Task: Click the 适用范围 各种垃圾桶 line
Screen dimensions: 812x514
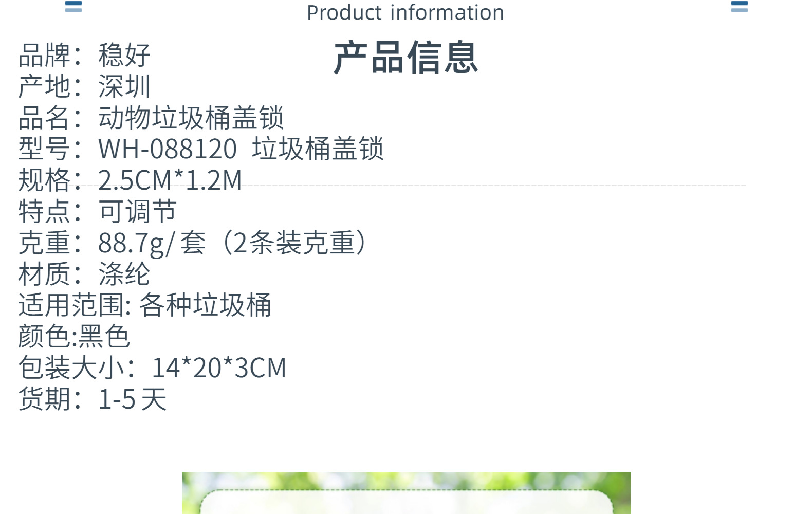Action: click(x=145, y=305)
